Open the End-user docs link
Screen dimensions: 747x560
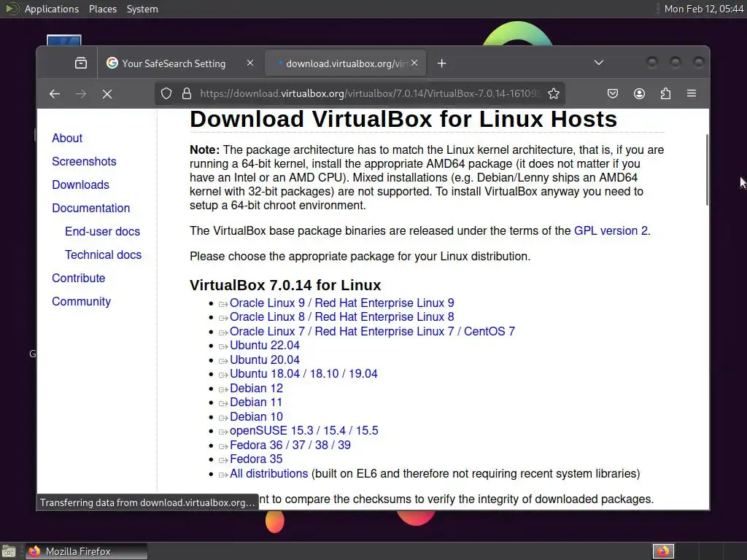click(102, 231)
